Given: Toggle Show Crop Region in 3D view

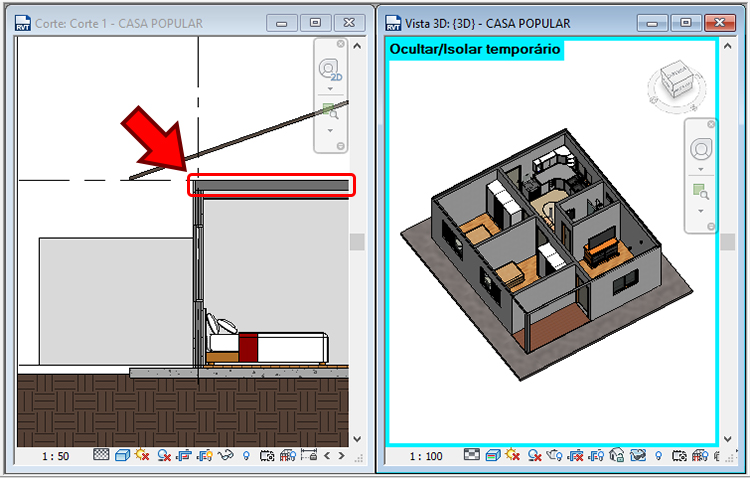Looking at the screenshot, I should pos(596,456).
